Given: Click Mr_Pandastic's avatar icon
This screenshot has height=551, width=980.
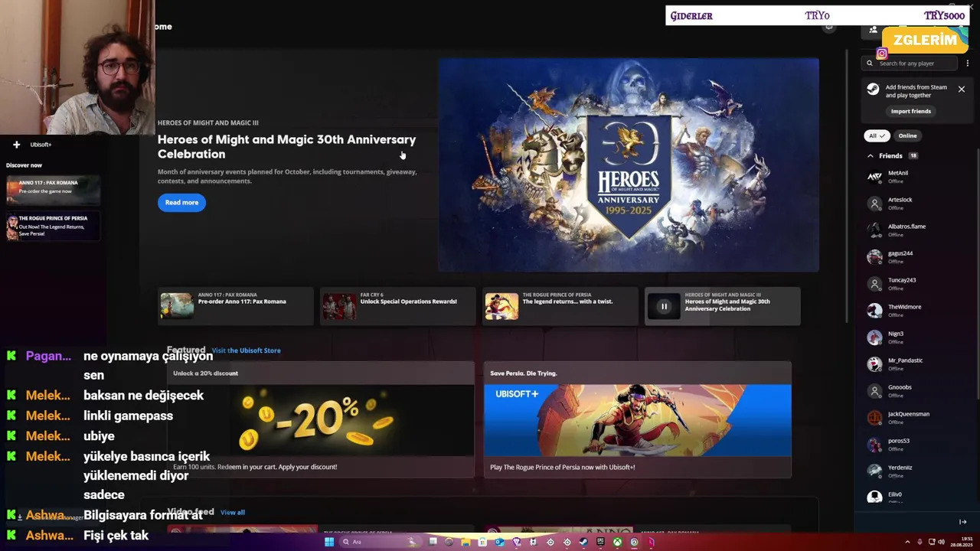Looking at the screenshot, I should pyautogui.click(x=874, y=364).
